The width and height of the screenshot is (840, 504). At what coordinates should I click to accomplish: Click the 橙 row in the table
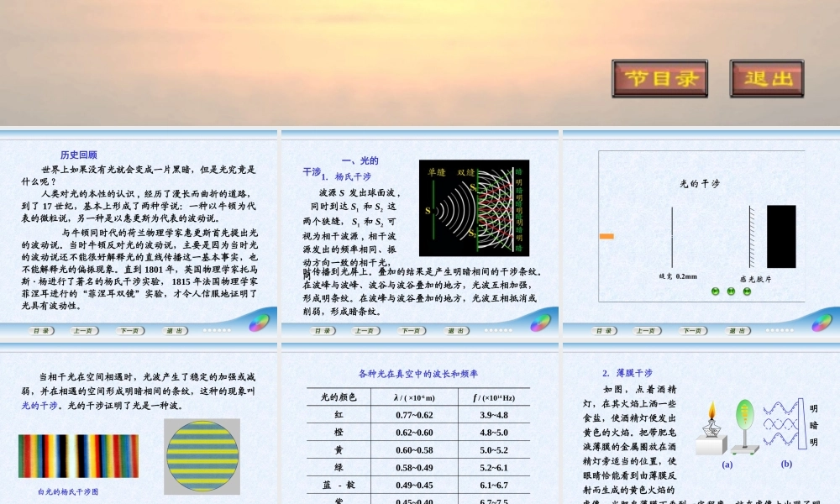[x=418, y=433]
